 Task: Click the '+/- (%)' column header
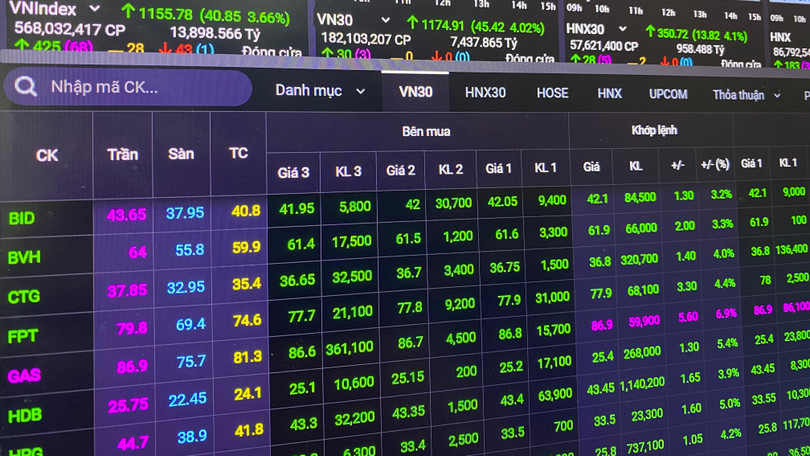pos(715,164)
